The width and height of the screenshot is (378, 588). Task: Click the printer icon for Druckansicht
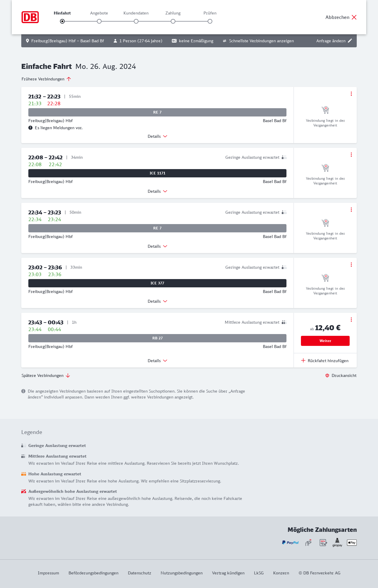pos(327,375)
